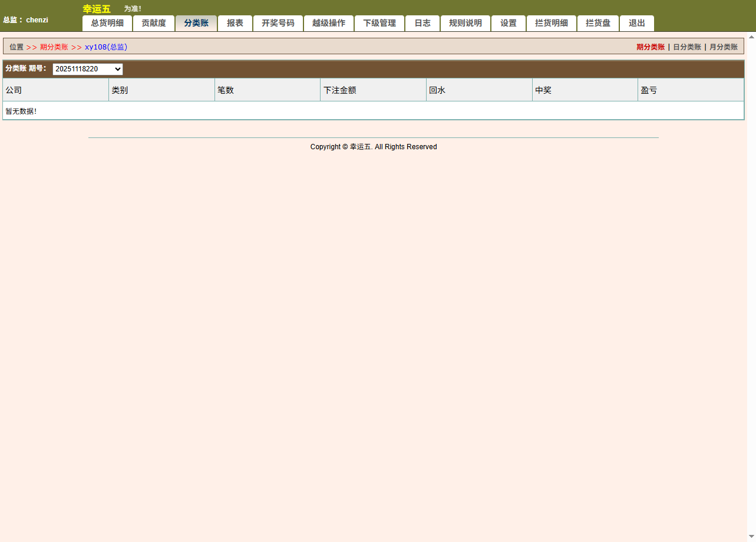Viewport: 756px width, 542px height.
Task: Switch to 拦货明细 tab
Action: [552, 24]
